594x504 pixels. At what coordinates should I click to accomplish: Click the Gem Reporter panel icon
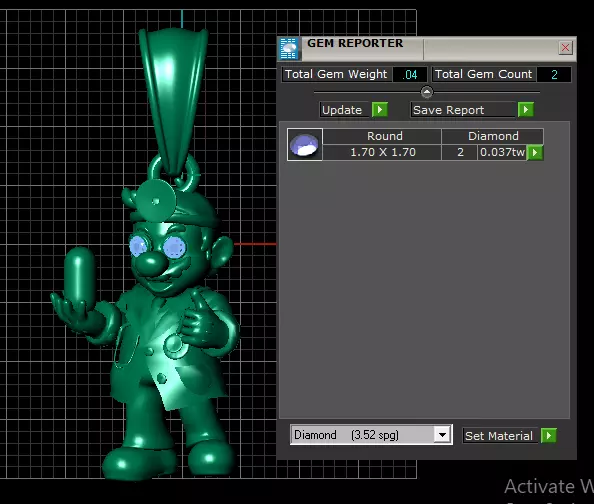click(289, 49)
